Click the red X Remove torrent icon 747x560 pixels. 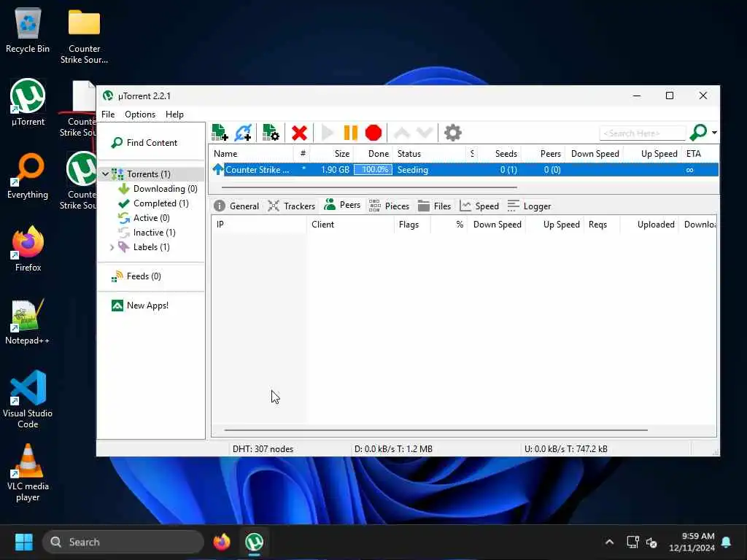tap(299, 133)
